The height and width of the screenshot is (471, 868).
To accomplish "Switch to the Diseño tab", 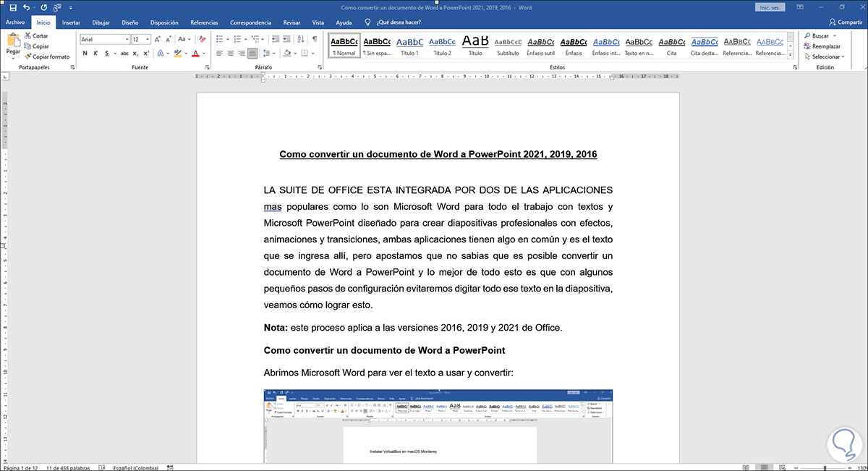I will click(130, 22).
